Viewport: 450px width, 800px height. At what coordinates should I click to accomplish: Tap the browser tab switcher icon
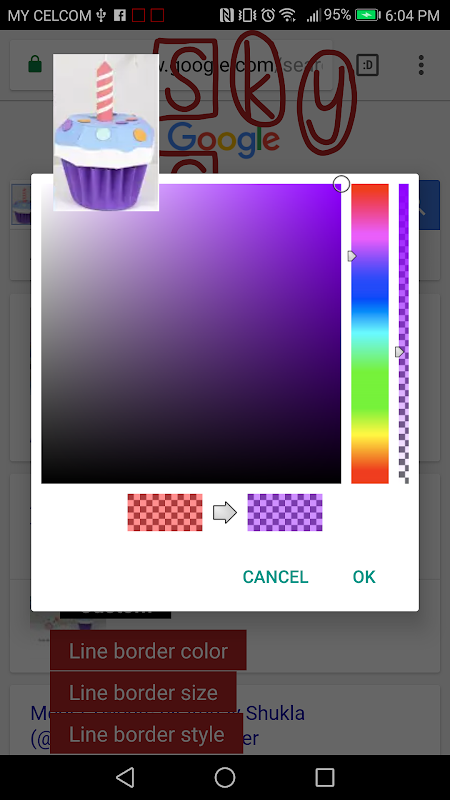367,65
